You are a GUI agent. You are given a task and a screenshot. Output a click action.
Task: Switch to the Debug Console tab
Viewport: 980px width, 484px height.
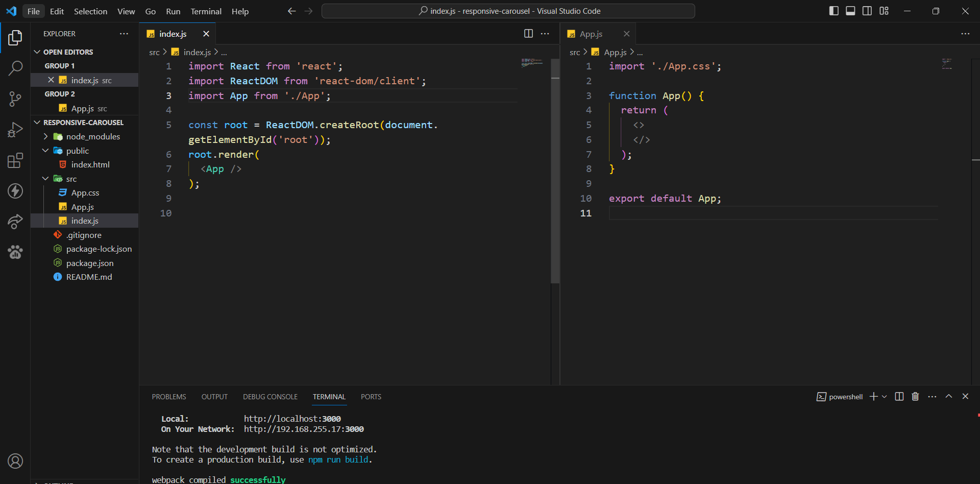pyautogui.click(x=270, y=397)
